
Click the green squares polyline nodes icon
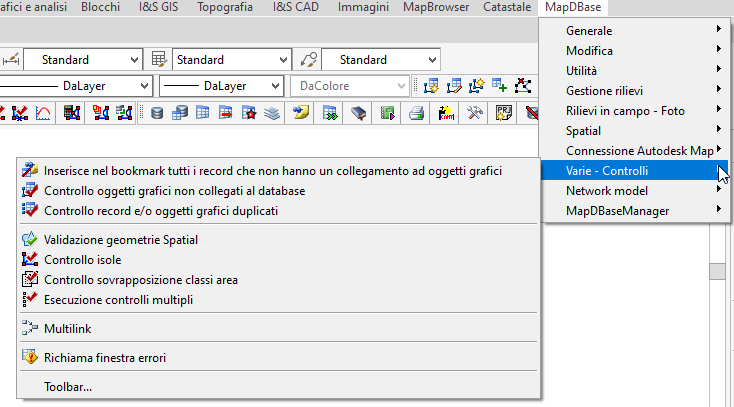[124, 113]
